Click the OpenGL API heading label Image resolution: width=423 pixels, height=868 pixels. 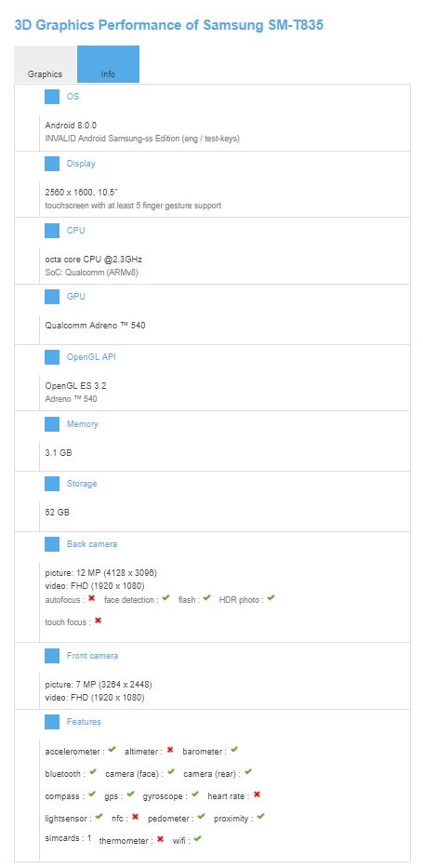coord(91,357)
